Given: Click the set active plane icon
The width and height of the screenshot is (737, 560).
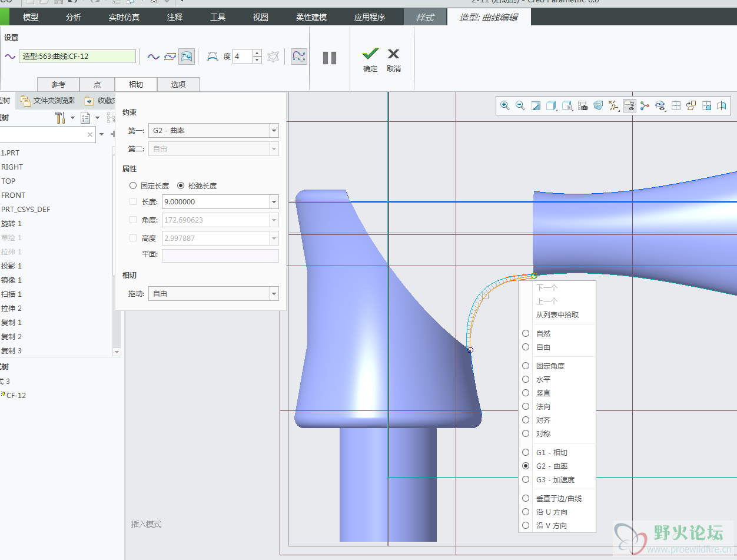Looking at the screenshot, I should tap(691, 105).
